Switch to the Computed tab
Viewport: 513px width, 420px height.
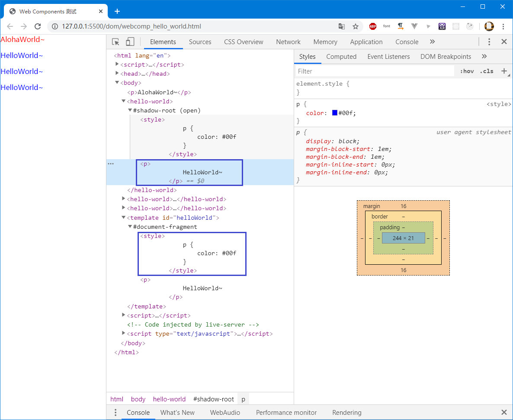coord(341,56)
